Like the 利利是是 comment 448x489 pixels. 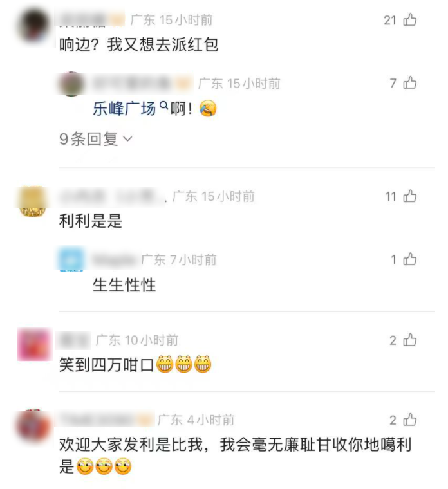[409, 196]
